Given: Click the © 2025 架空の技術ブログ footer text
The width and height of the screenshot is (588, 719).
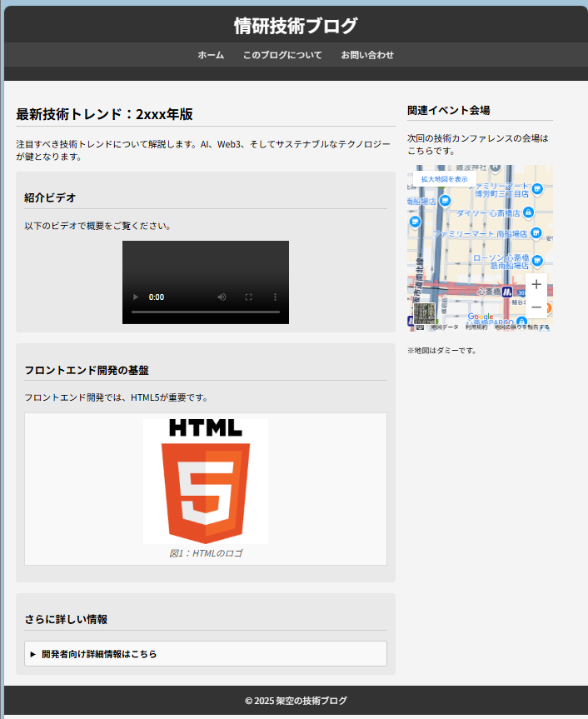Looking at the screenshot, I should coord(296,701).
